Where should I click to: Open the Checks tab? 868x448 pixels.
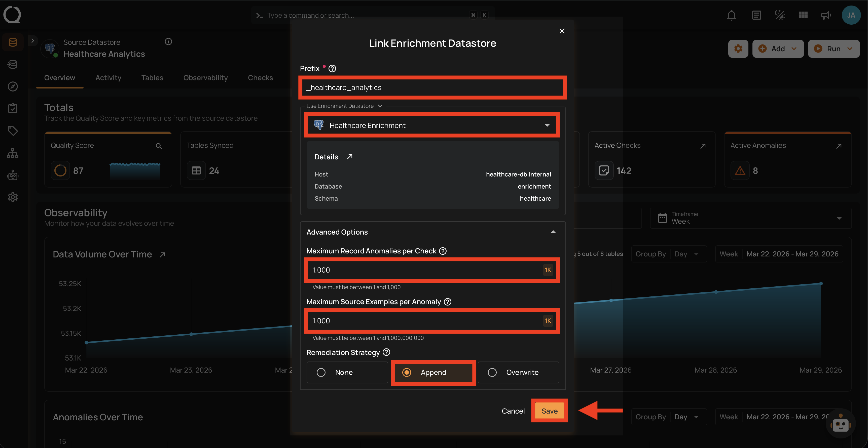coord(260,77)
